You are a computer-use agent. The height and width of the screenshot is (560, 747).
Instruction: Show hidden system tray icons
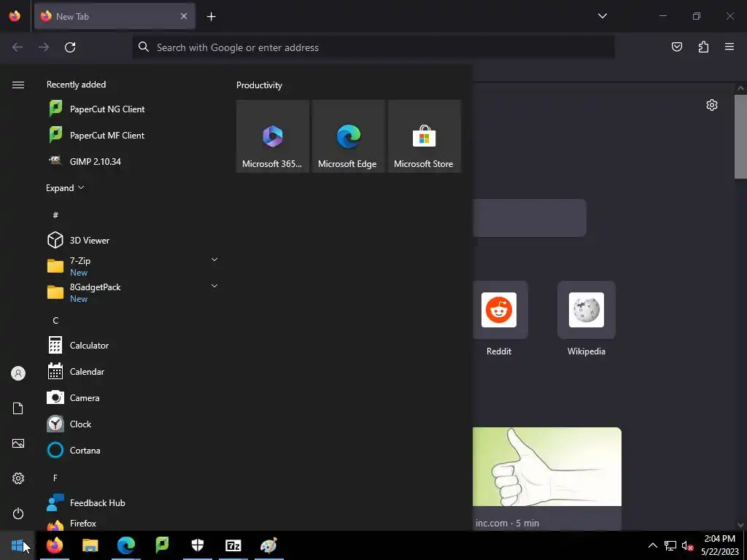click(x=653, y=545)
